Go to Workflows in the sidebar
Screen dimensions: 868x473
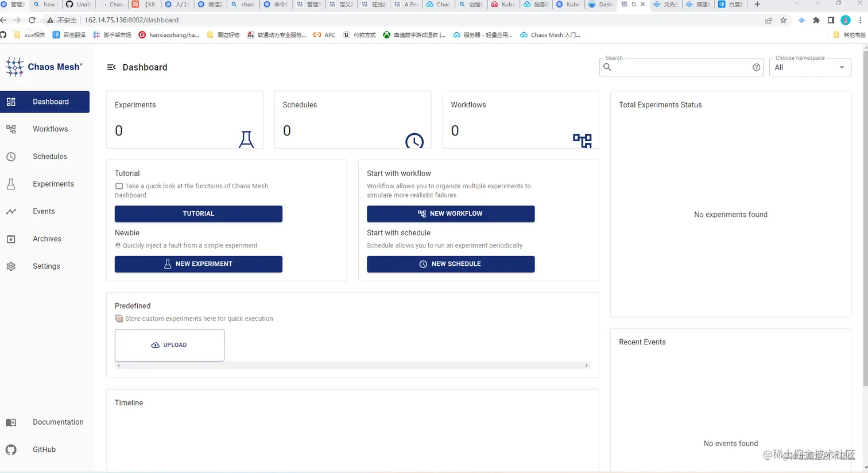(x=45, y=129)
